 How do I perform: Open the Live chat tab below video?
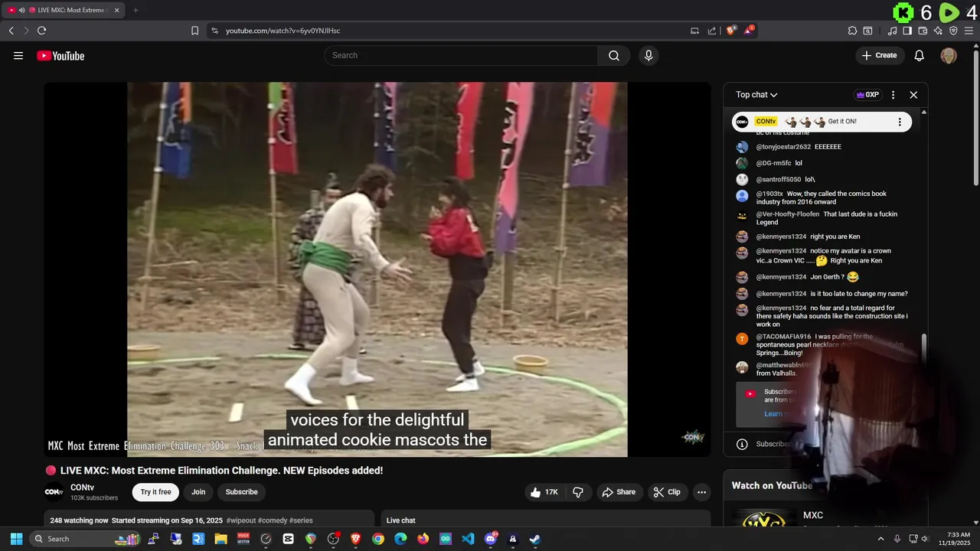tap(401, 520)
